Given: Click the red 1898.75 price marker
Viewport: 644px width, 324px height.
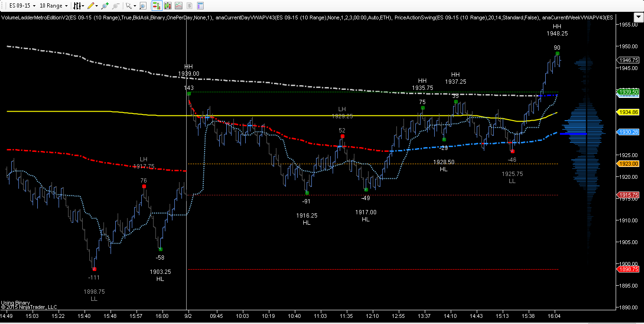Looking at the screenshot, I should click(x=628, y=269).
